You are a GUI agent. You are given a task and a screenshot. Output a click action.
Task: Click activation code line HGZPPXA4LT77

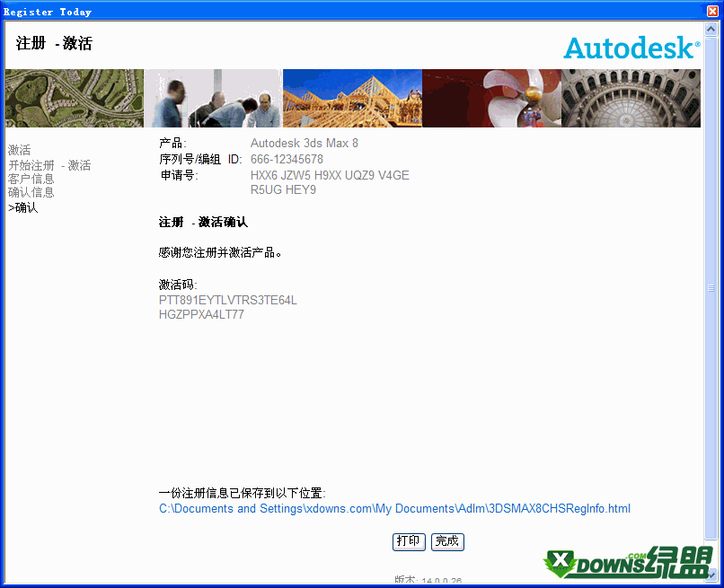201,314
